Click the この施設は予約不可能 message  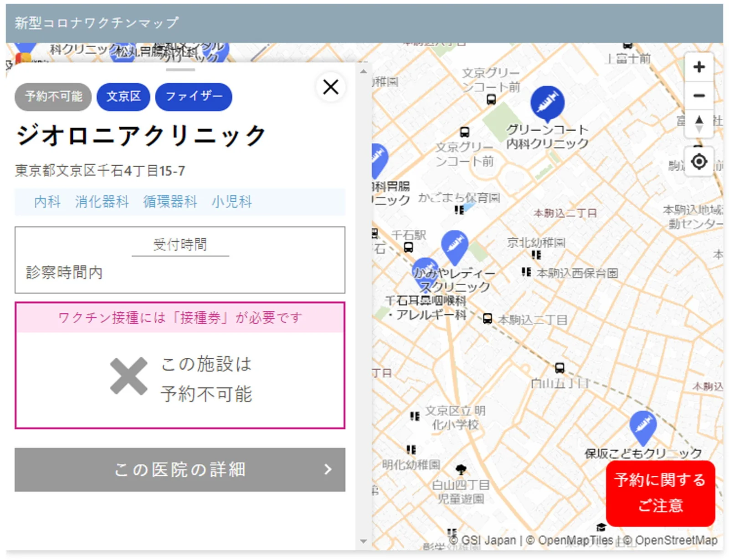point(206,379)
